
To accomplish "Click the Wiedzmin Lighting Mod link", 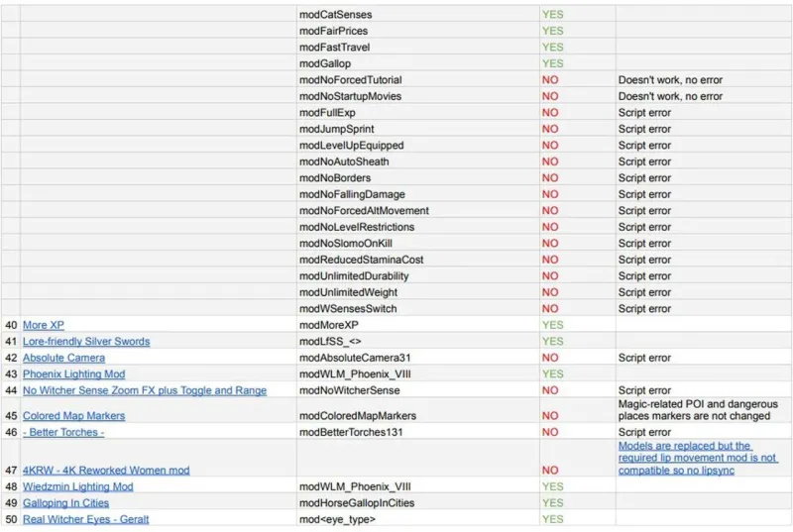I will (x=77, y=486).
